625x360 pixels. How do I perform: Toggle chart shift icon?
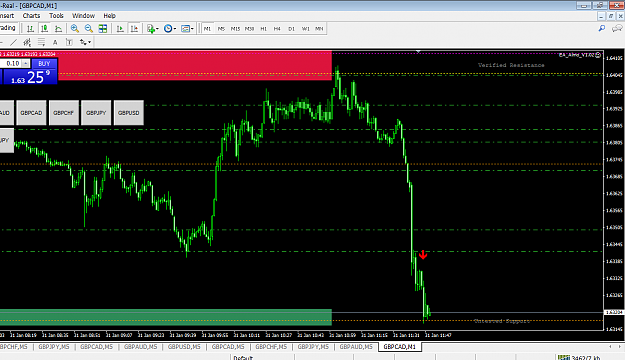(134, 29)
